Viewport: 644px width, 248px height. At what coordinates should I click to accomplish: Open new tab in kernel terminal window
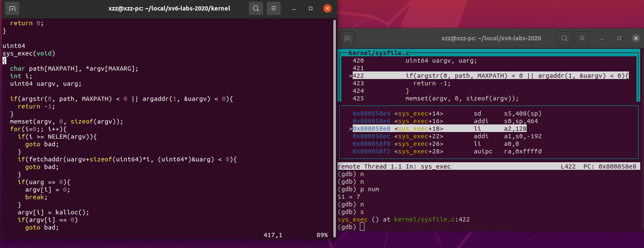click(12, 8)
